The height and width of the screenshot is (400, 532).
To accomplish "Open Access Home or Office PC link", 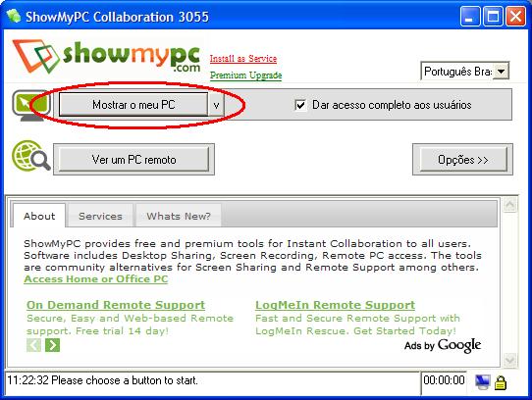I will tap(96, 279).
